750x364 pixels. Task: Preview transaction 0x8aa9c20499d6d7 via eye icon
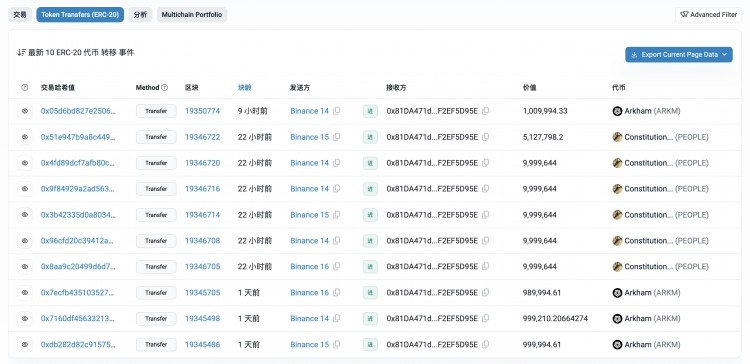25,266
